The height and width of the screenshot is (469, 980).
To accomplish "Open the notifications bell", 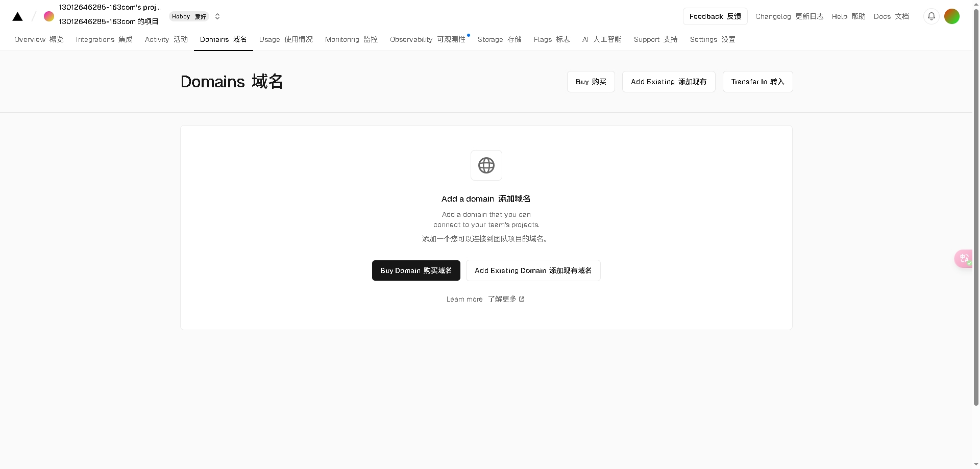I will (x=932, y=16).
